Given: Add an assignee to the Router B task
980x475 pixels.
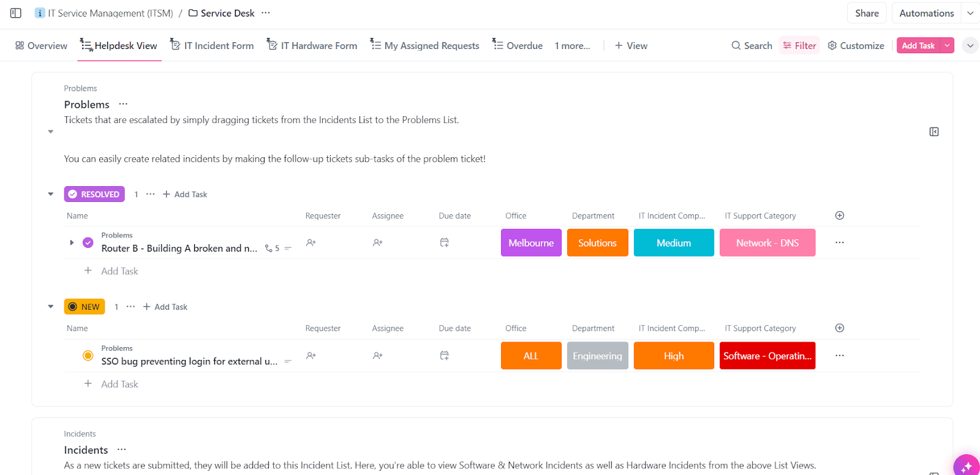Looking at the screenshot, I should [x=377, y=242].
